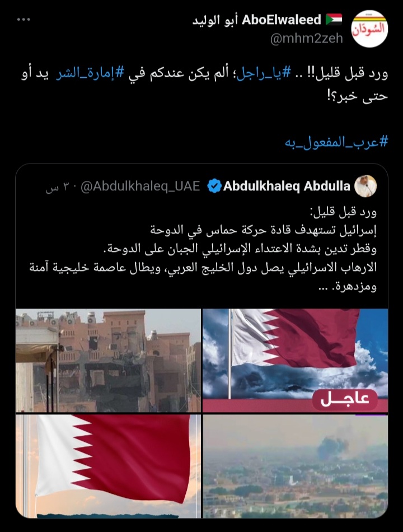This screenshot has height=532, width=403.
Task: Tap the عاجل breaking-news badge
Action: point(345,399)
